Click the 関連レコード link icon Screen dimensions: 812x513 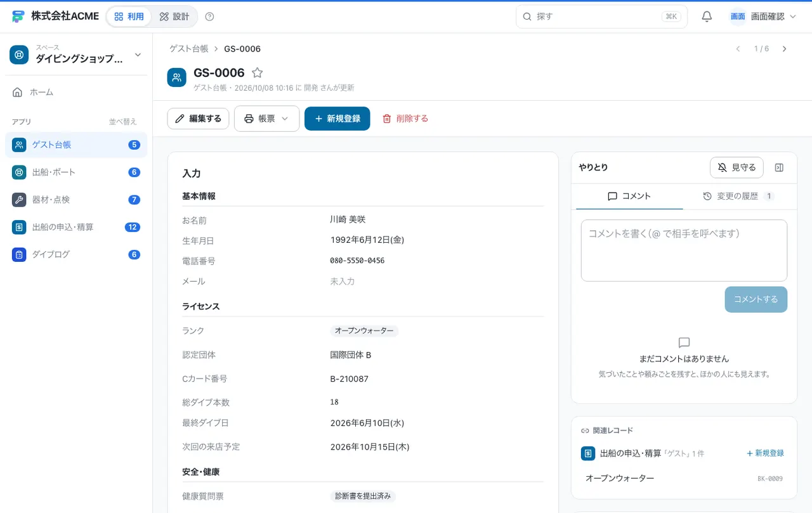586,431
